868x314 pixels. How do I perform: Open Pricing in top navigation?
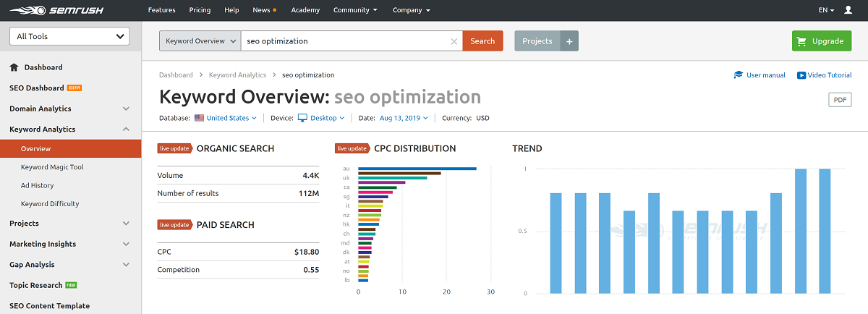click(200, 10)
